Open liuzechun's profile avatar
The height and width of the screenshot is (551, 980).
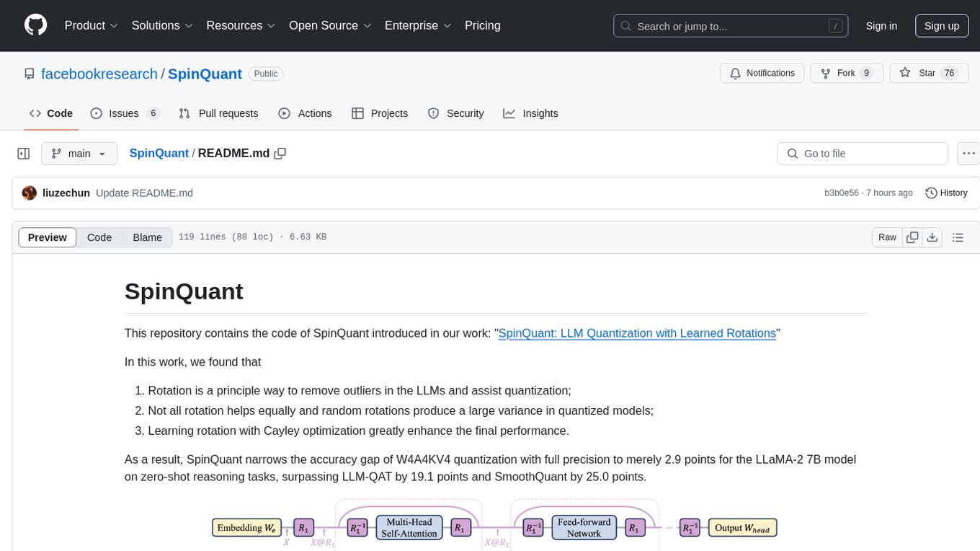point(30,193)
